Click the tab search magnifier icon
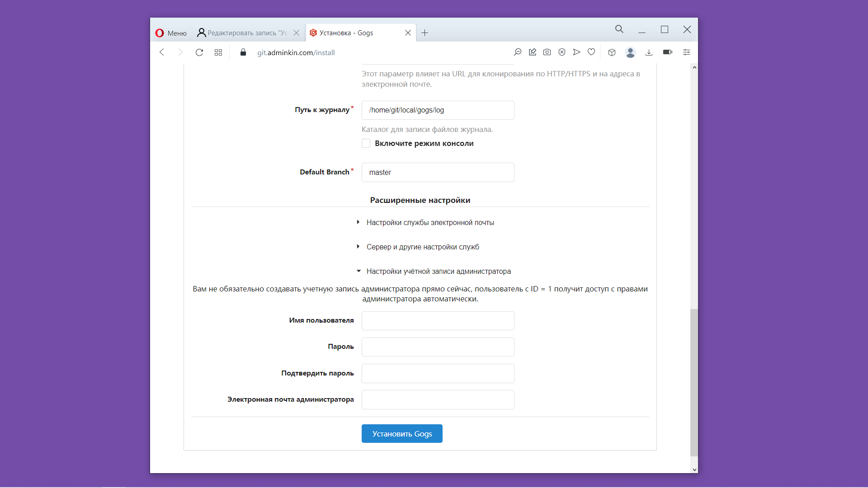This screenshot has height=488, width=868. coord(619,29)
